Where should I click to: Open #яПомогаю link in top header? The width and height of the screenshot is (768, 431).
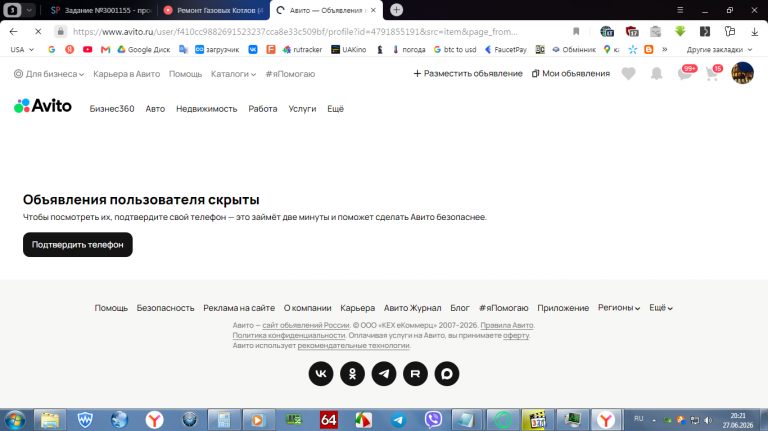290,74
